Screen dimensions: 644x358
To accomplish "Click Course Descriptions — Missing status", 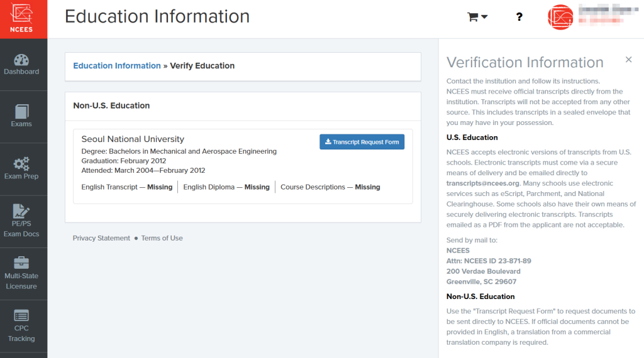I will (x=330, y=187).
